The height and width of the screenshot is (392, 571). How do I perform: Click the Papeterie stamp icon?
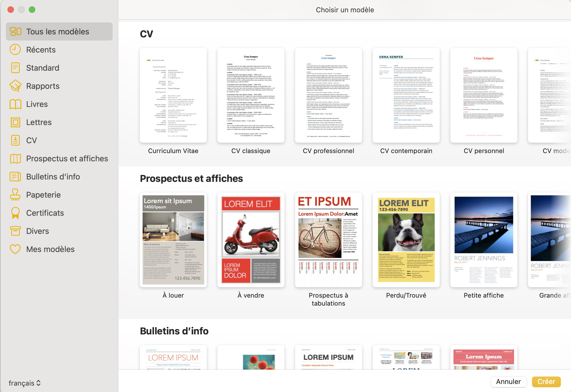point(15,195)
